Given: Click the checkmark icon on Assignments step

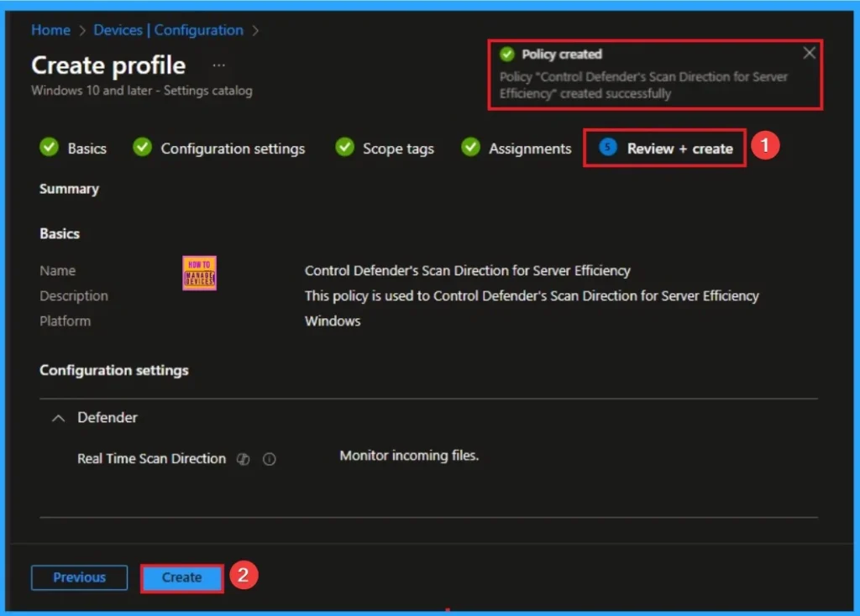Looking at the screenshot, I should point(470,147).
